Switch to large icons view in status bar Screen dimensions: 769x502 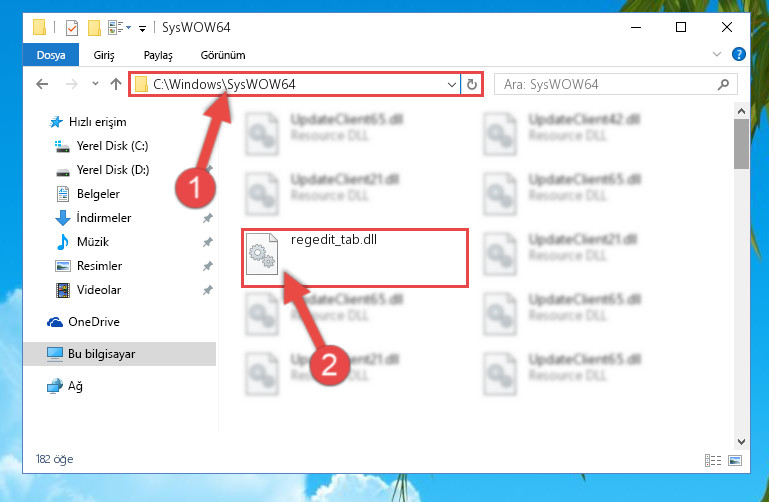(735, 460)
